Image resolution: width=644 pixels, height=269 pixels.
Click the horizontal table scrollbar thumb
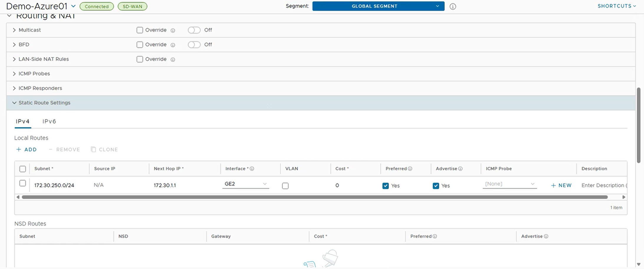[x=315, y=197]
